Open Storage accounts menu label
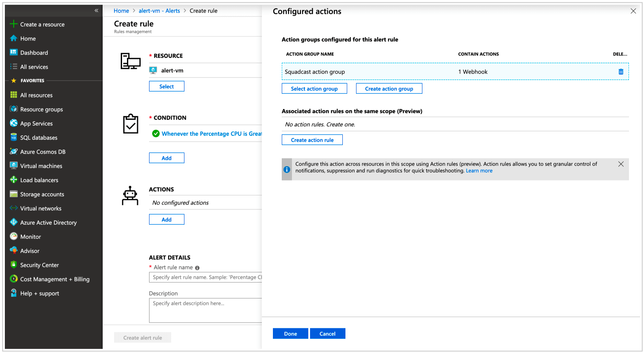The image size is (644, 353). coord(42,194)
